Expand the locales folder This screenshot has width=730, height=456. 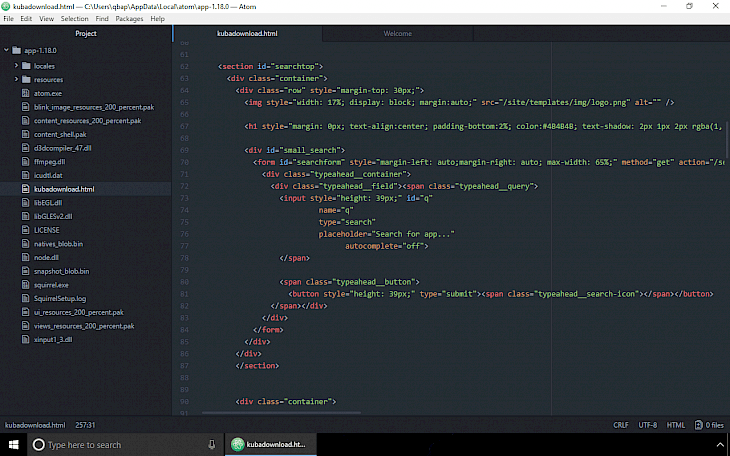[16, 66]
